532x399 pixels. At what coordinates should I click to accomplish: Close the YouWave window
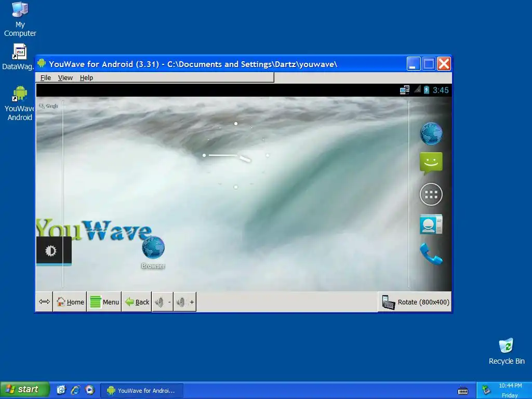point(444,64)
